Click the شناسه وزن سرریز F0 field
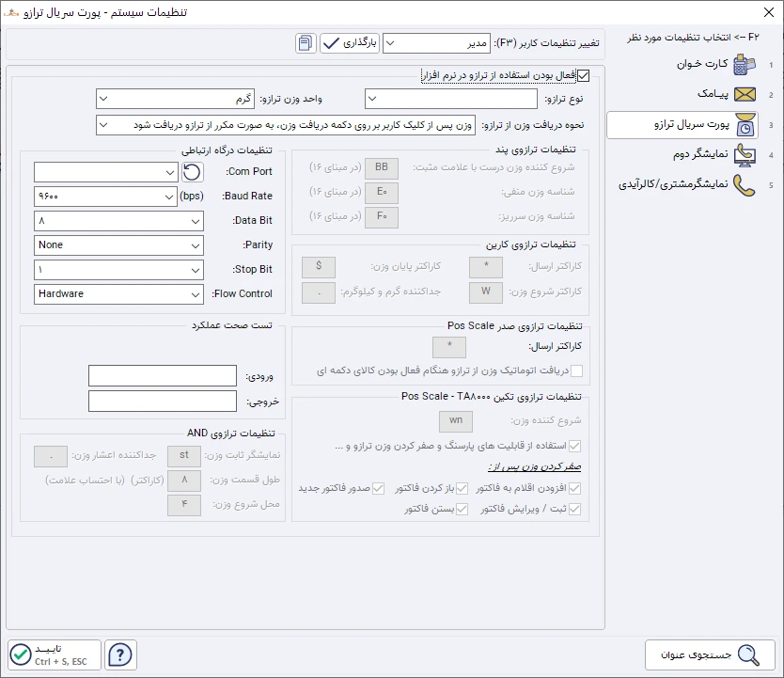Viewport: 784px width, 678px height. (x=382, y=217)
